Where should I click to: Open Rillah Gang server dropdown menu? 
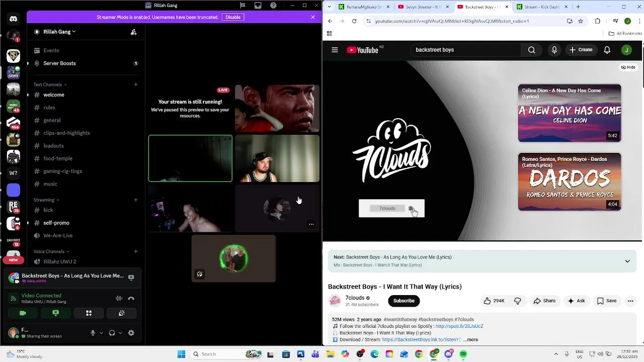pyautogui.click(x=59, y=32)
